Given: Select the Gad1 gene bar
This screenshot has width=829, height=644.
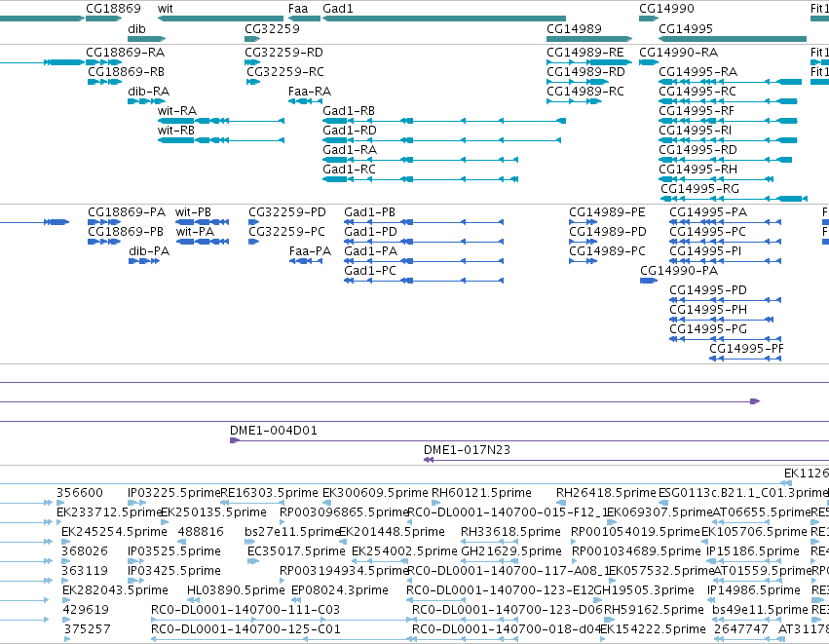Looking at the screenshot, I should coord(444,19).
